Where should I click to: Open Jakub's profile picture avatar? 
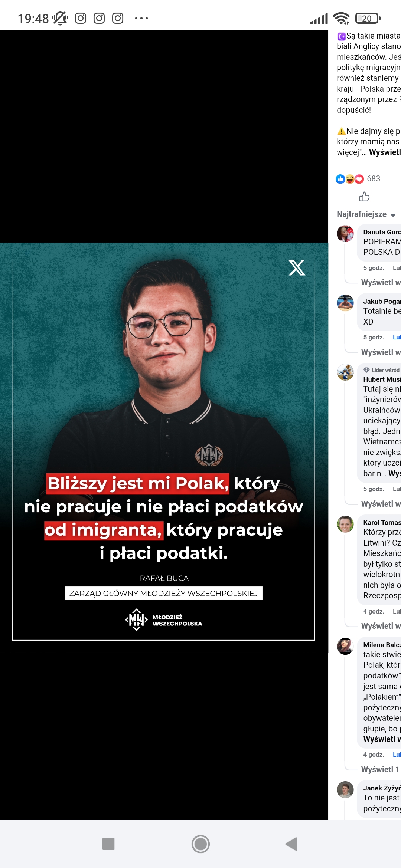[x=345, y=303]
